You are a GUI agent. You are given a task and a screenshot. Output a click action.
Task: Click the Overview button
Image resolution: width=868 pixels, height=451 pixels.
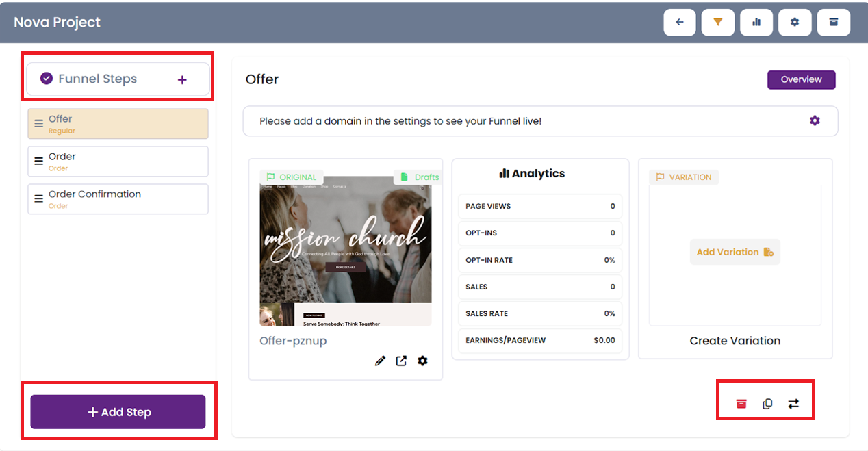tap(801, 79)
